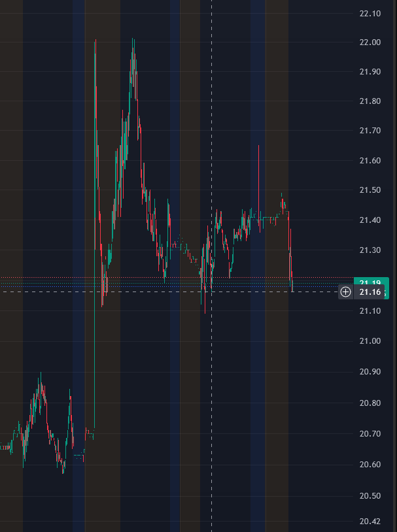Select the 21.80 price scale value
Image resolution: width=397 pixels, height=532 pixels.
(370, 101)
